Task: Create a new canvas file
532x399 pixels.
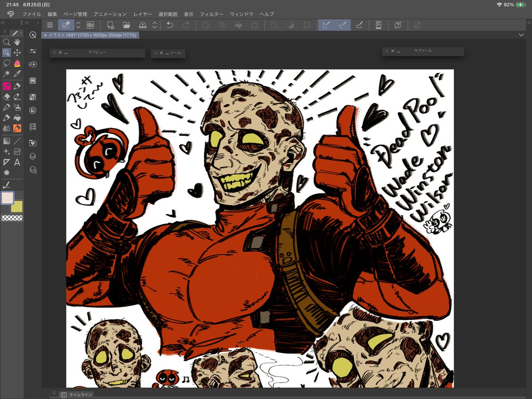Action: [110, 25]
